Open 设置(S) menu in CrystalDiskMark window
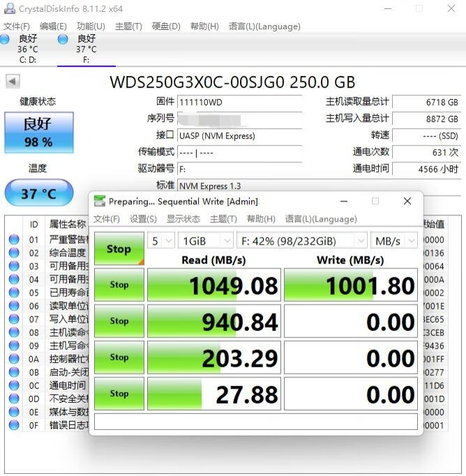This screenshot has height=476, width=466. pos(143,219)
